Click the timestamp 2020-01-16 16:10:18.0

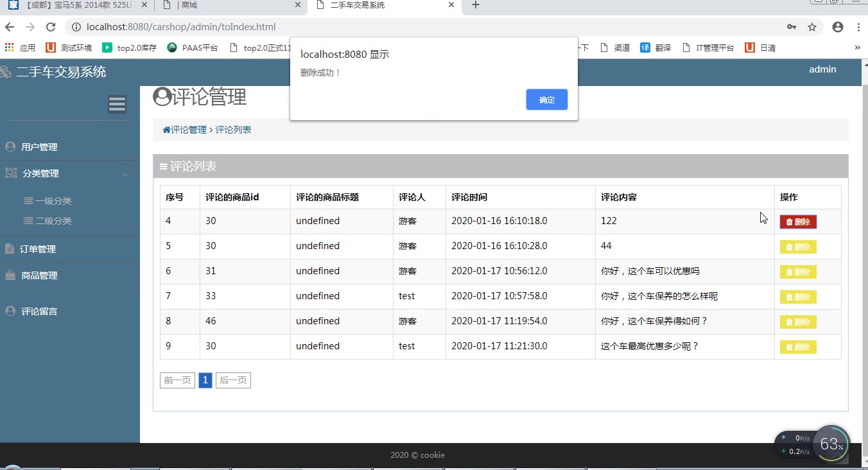click(x=499, y=221)
